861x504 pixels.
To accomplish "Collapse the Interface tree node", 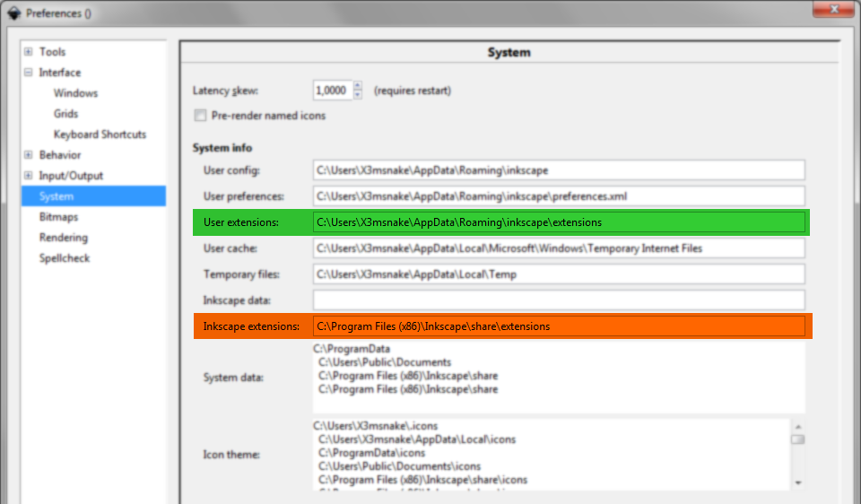I will 28,73.
